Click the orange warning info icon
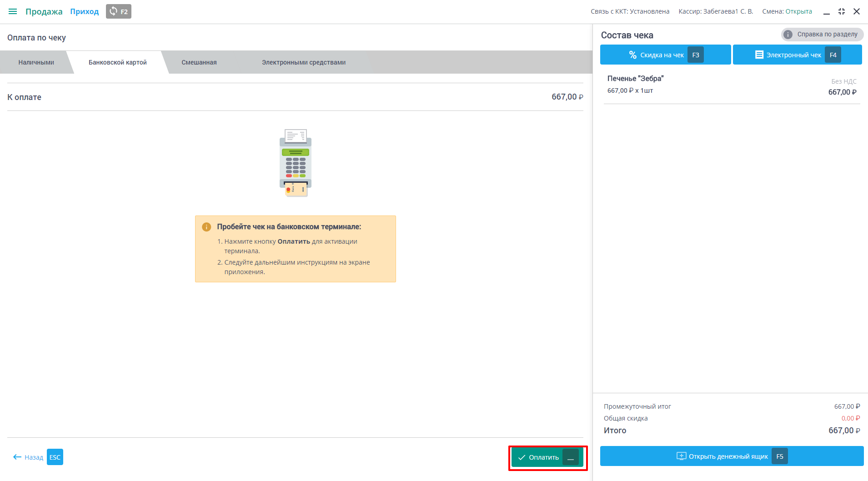 [206, 227]
